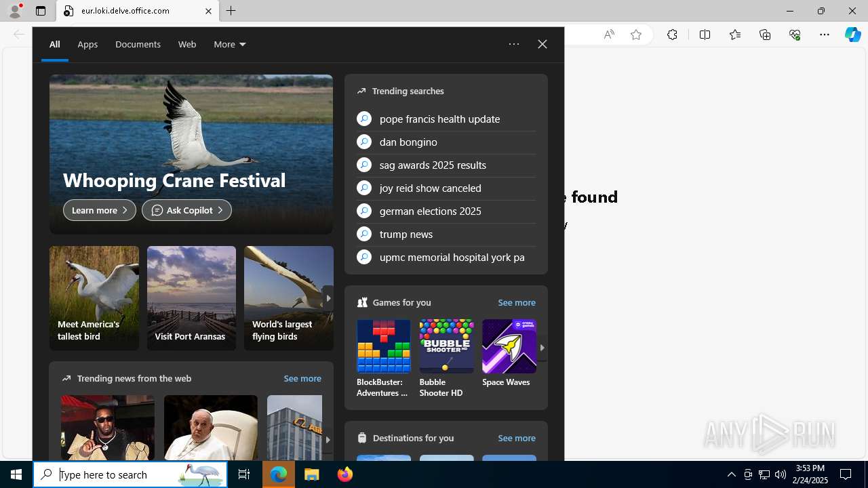Switch to the Documents search tab

click(x=138, y=44)
